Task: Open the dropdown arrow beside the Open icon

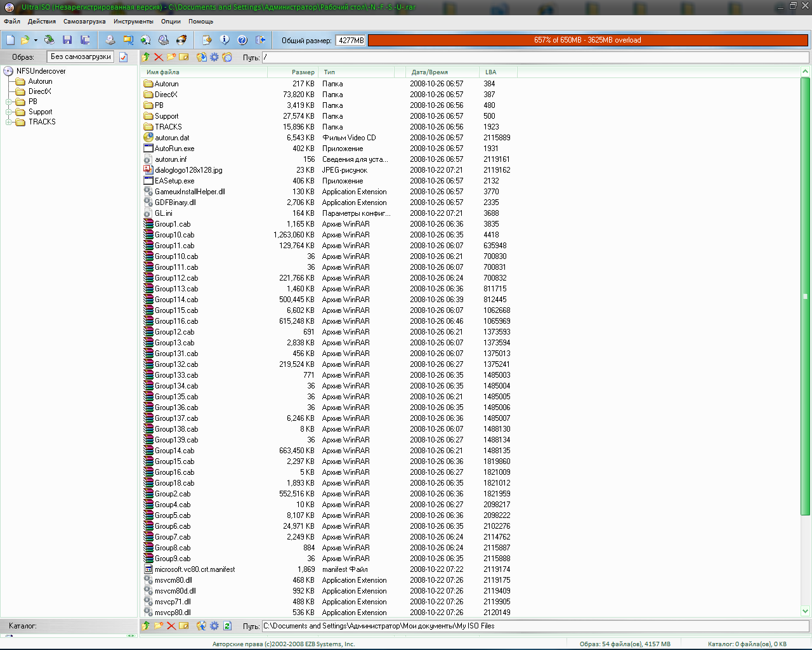Action: (x=36, y=40)
